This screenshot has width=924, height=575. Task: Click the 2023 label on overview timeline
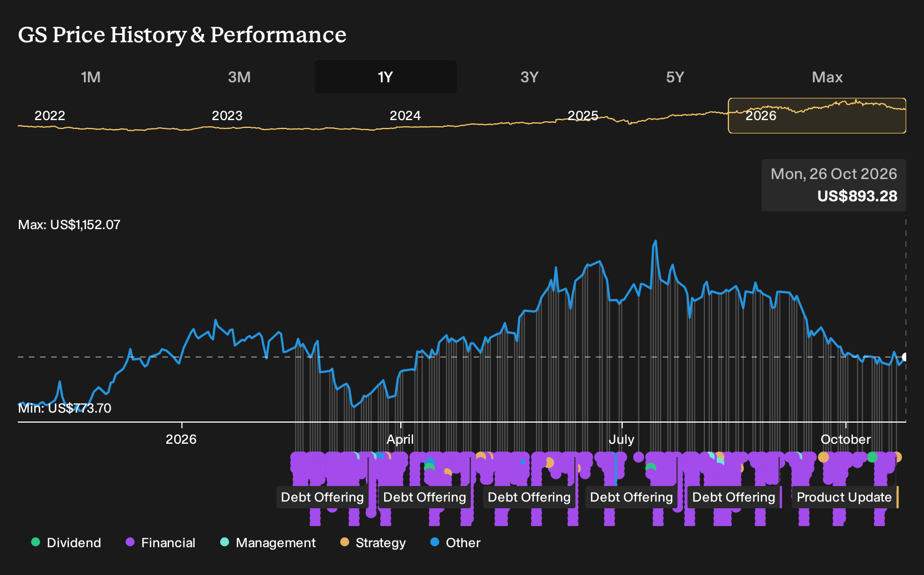227,116
